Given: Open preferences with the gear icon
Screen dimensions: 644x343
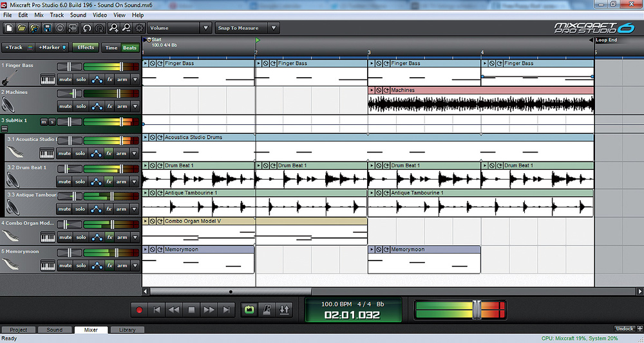Looking at the screenshot, I should pyautogui.click(x=139, y=28).
